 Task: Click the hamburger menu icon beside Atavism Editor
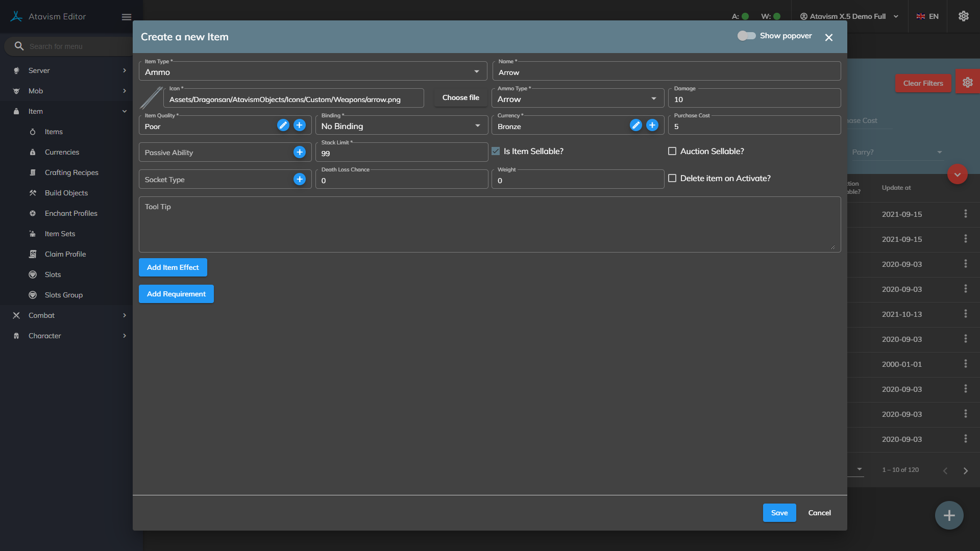click(x=127, y=17)
